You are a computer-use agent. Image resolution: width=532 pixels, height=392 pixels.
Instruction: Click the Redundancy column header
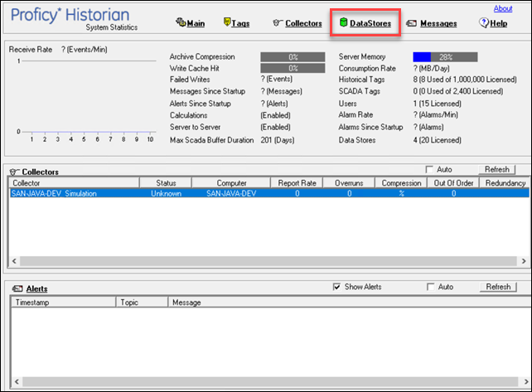(x=505, y=183)
